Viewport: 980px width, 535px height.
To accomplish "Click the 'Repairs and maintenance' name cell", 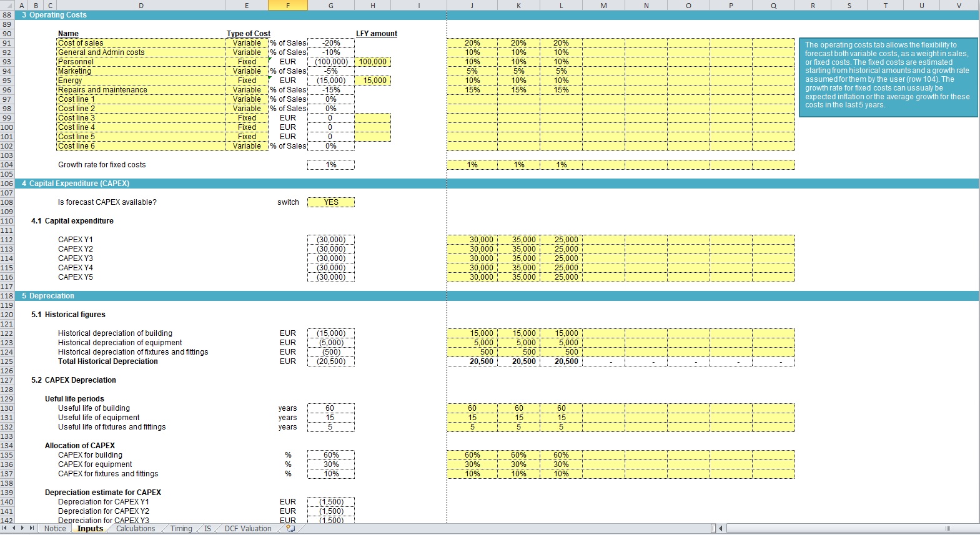I will 141,90.
